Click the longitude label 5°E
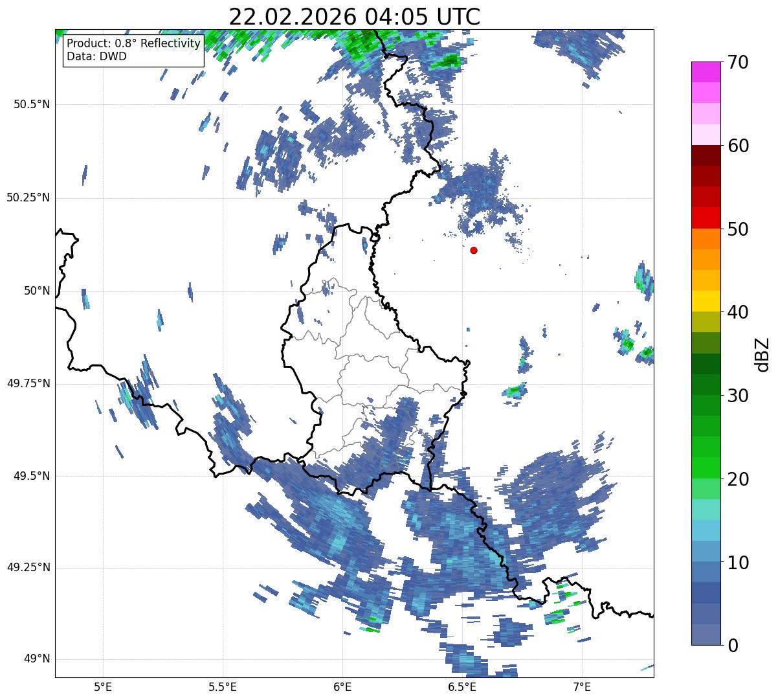The width and height of the screenshot is (778, 700). tap(103, 686)
